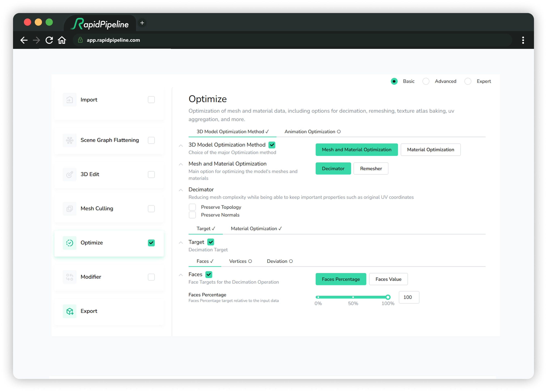
Task: Click the Faces Percentage slider handle
Action: click(x=388, y=297)
